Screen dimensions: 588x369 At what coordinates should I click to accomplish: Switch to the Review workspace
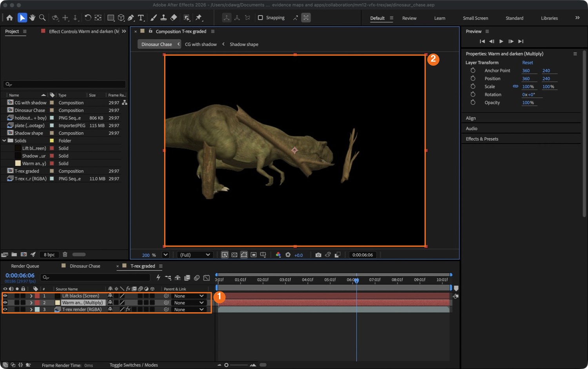coord(409,18)
